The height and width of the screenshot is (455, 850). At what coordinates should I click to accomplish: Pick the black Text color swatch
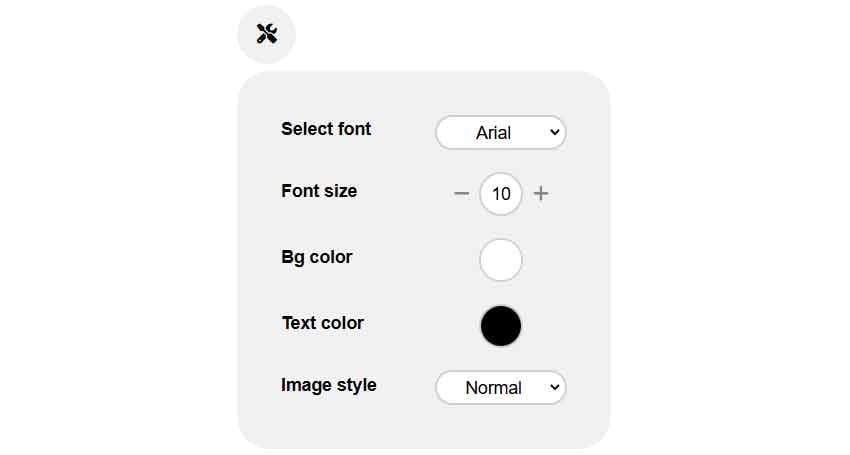(x=501, y=326)
